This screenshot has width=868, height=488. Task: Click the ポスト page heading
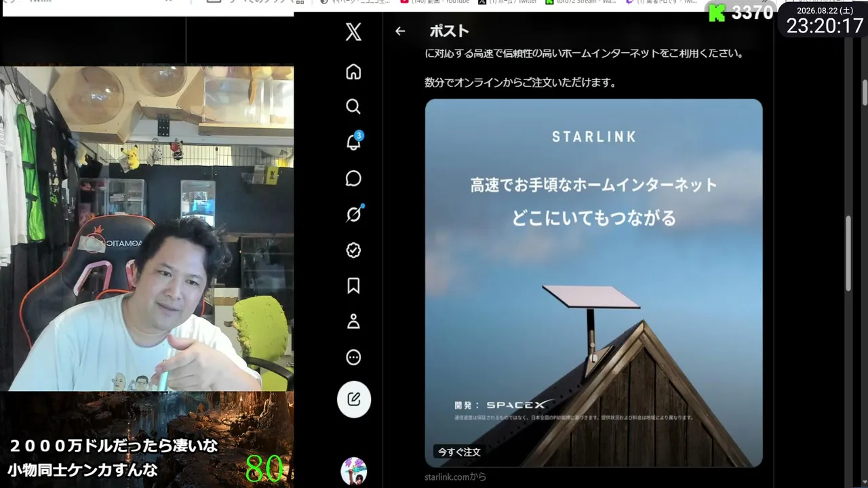pyautogui.click(x=449, y=31)
